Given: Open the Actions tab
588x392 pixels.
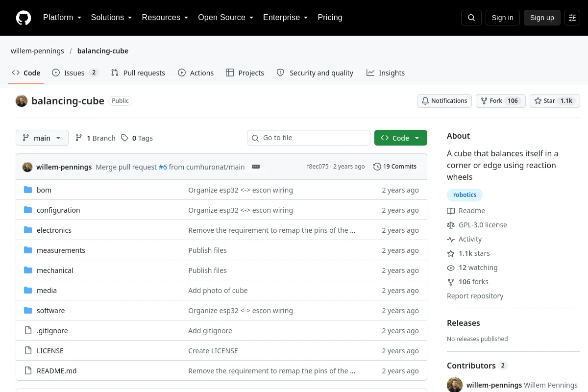Looking at the screenshot, I should (x=196, y=73).
